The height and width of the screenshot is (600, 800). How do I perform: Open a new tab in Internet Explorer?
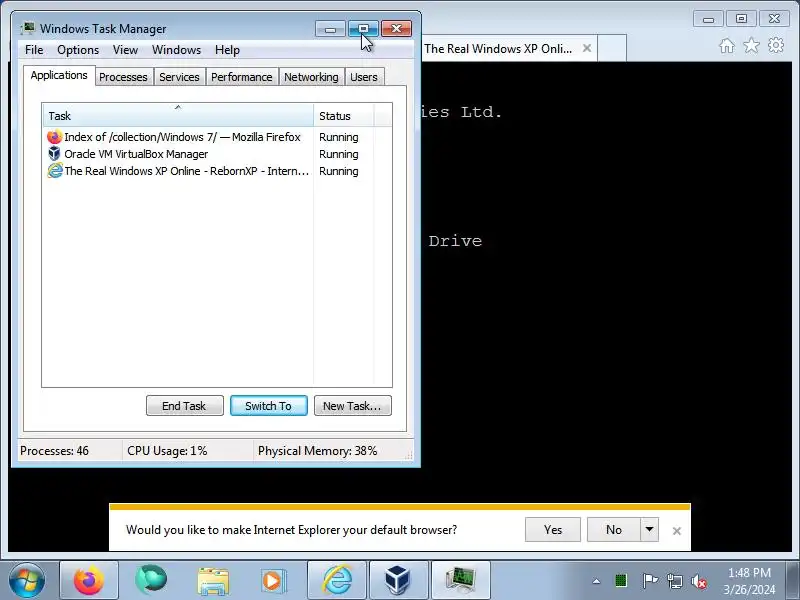[612, 48]
